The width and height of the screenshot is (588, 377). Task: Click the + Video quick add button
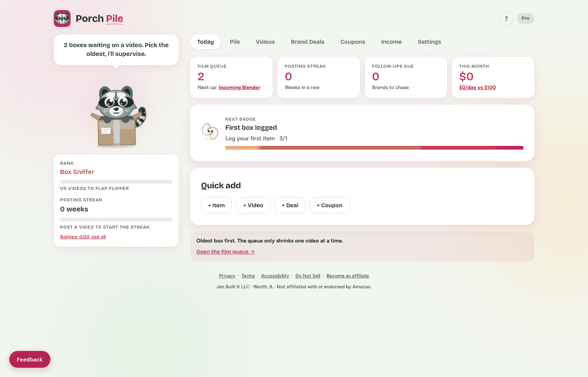pos(253,206)
